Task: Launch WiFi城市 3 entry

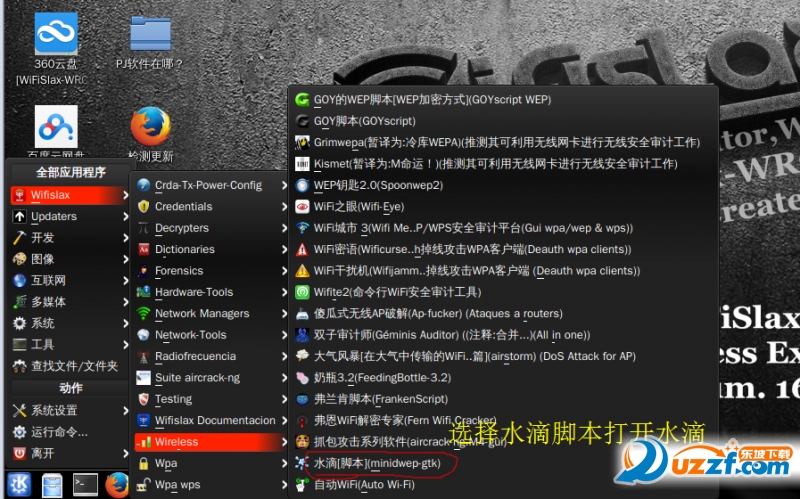Action: click(503, 228)
